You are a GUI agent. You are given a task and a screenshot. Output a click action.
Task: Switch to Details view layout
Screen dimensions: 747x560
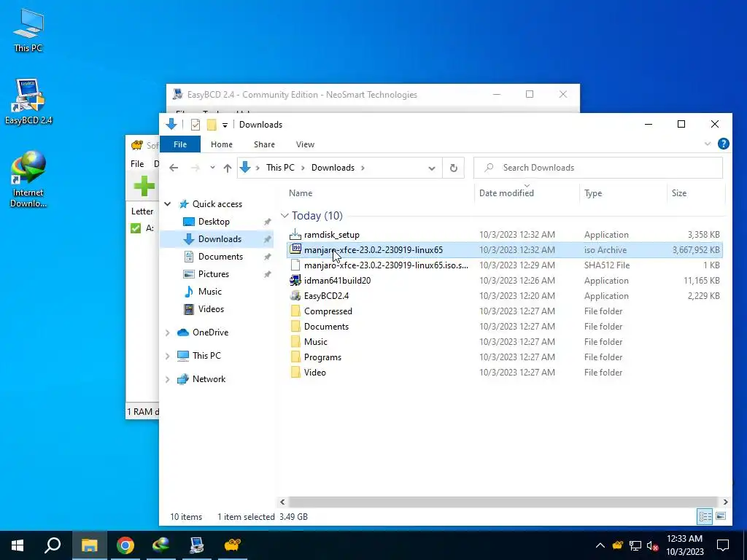[705, 516]
